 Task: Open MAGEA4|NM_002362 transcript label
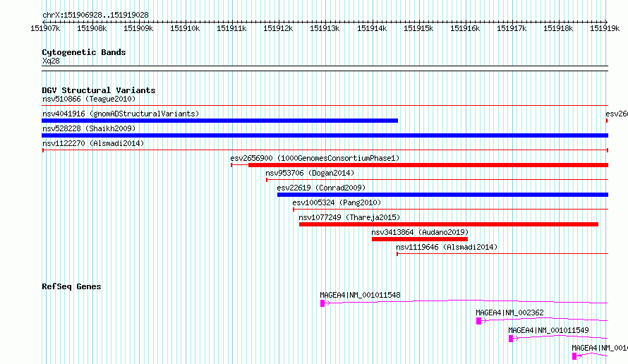point(509,313)
